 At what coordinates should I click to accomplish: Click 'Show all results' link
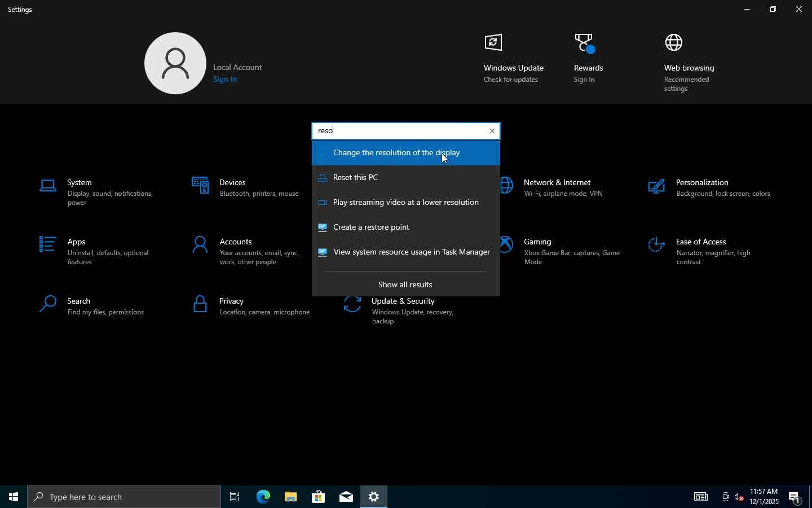point(405,285)
